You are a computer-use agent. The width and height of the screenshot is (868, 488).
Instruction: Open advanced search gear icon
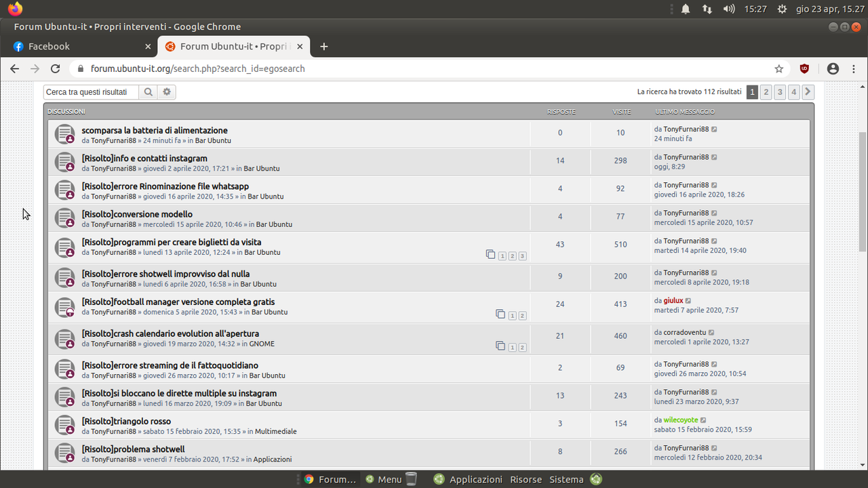coord(167,92)
